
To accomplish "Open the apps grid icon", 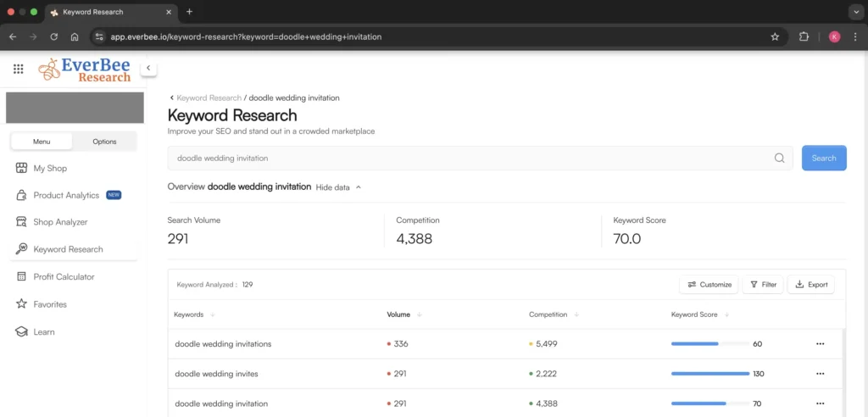I will (x=19, y=69).
